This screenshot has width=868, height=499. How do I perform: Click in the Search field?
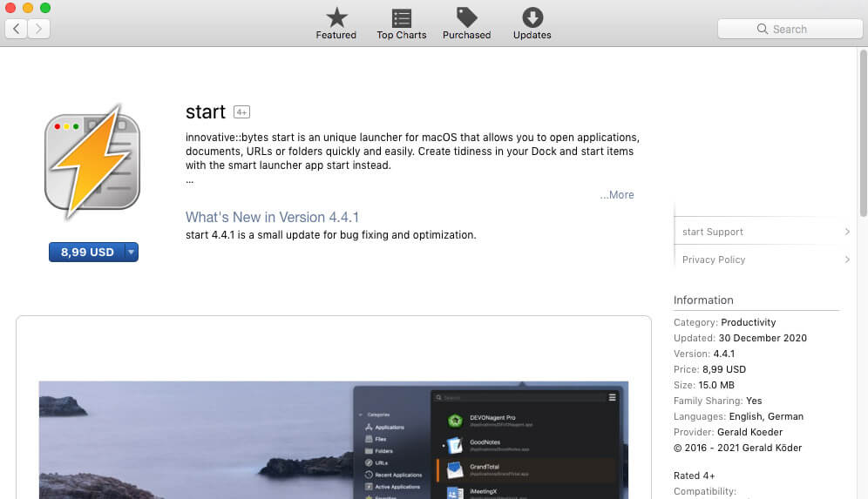click(790, 29)
